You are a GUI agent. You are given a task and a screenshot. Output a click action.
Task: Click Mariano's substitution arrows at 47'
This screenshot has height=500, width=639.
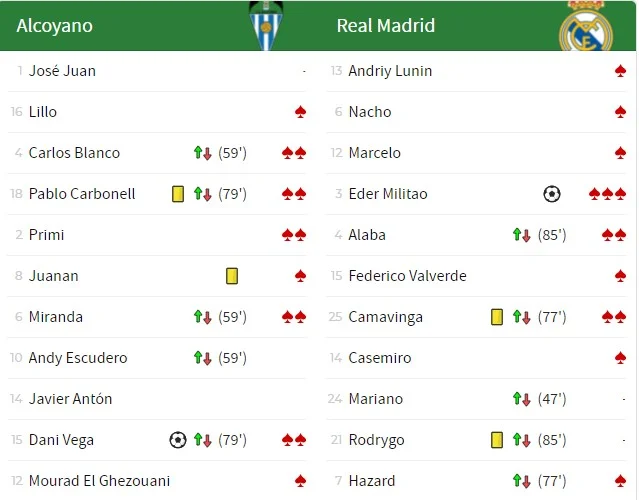tap(521, 399)
